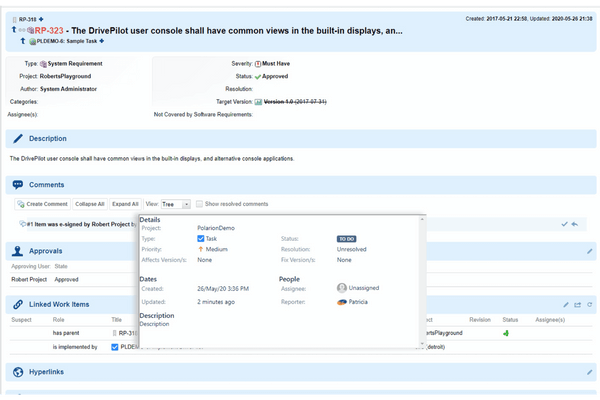Viewport: 600px width, 400px height.
Task: Click the Collapse All button
Action: [x=89, y=204]
